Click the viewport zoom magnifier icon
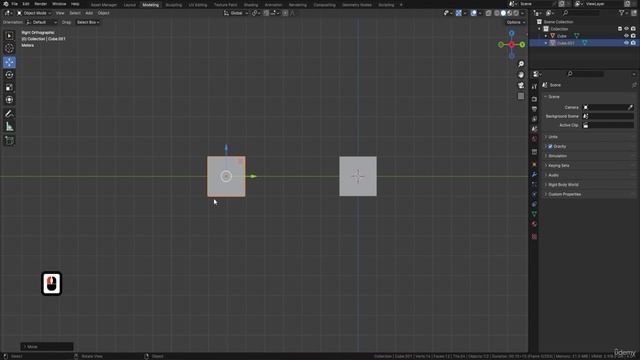Screen dimensions: 640x360 (521, 64)
